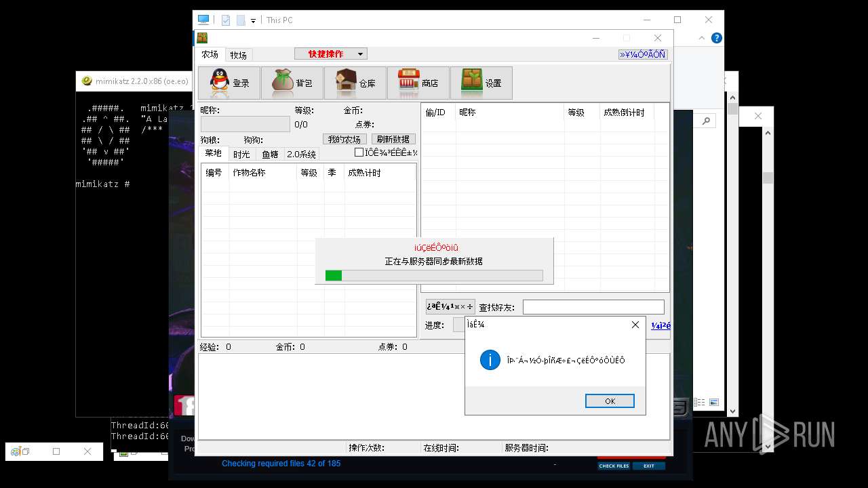Click the green sync progress bar
This screenshot has height=488, width=868.
(434, 275)
